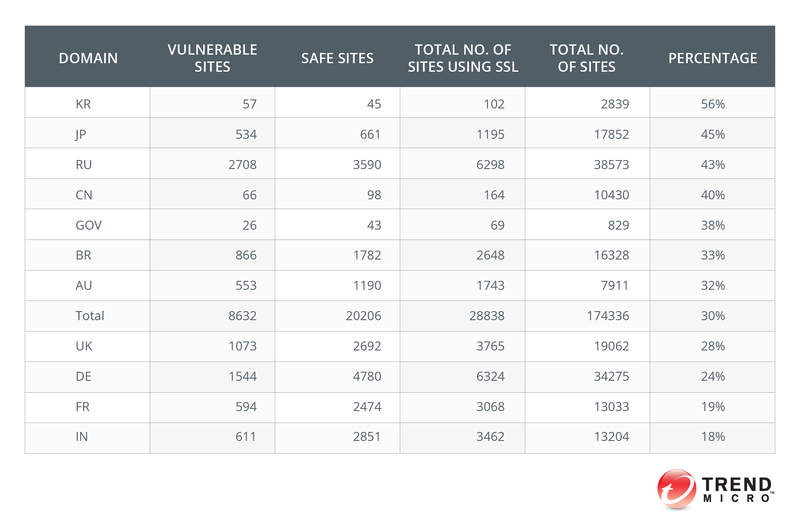This screenshot has width=800, height=528.
Task: Select the TOTAL NO. OF SITES header
Action: [x=587, y=58]
